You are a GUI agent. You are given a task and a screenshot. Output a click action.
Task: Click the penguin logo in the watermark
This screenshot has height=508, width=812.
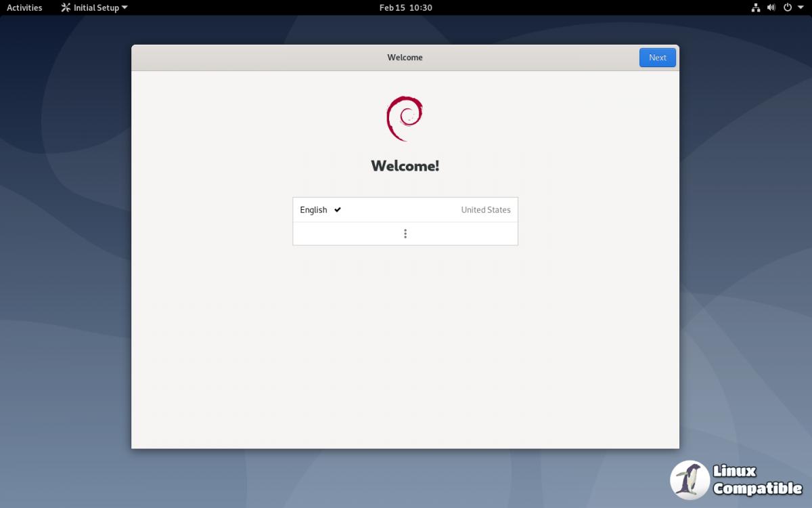click(690, 480)
